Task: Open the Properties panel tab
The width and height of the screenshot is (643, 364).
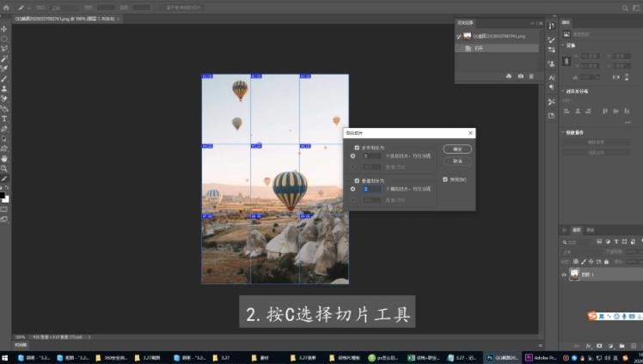Action: [x=566, y=22]
